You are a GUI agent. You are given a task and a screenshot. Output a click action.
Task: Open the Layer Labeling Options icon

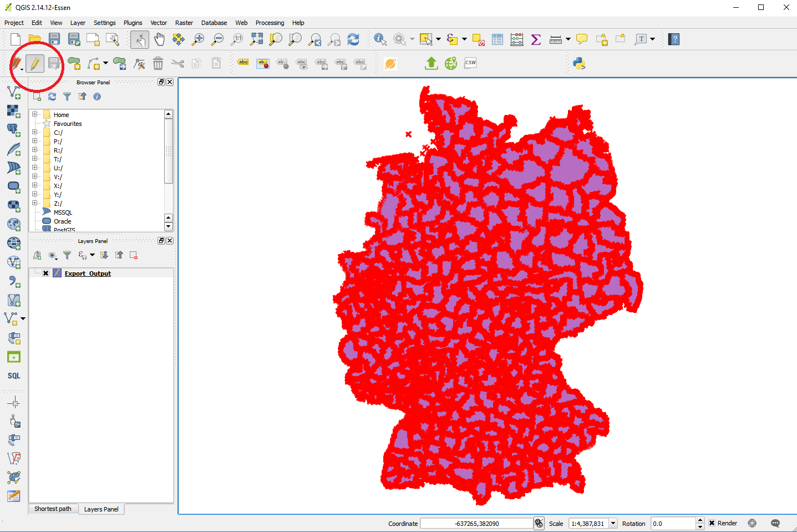(243, 63)
